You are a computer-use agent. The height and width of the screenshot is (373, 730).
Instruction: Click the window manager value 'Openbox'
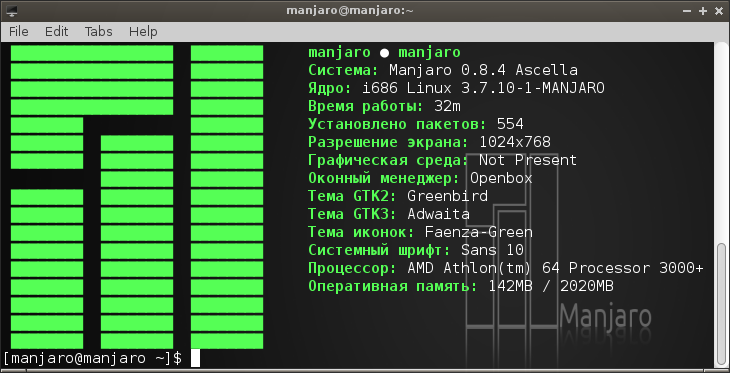[501, 178]
